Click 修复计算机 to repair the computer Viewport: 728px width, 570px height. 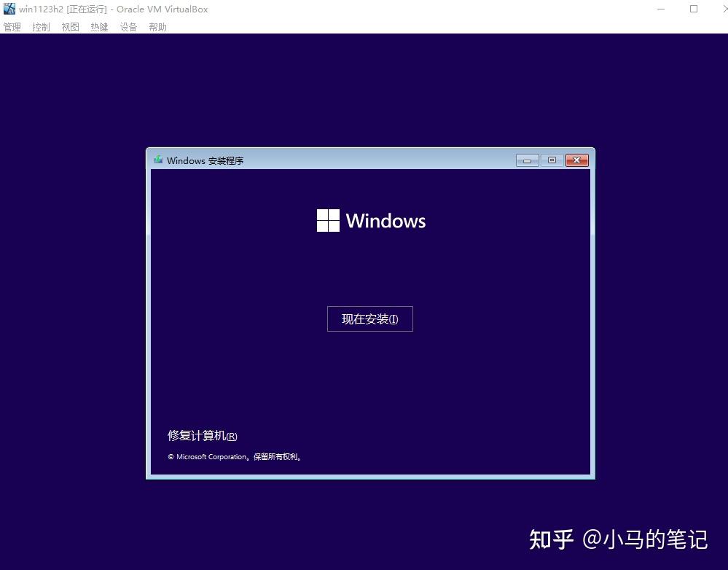202,435
